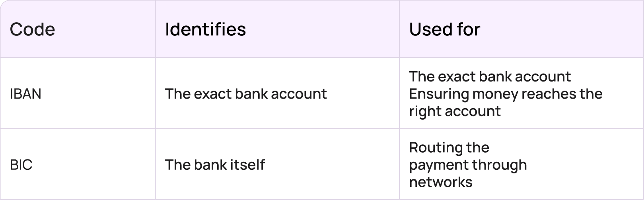Click the word "networks" in BIC row

(x=441, y=182)
